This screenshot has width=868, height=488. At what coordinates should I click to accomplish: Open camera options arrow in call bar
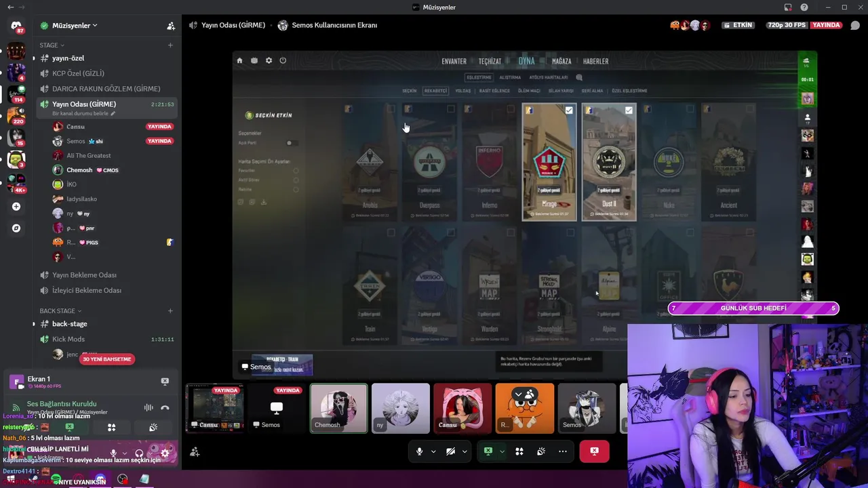[x=465, y=451]
